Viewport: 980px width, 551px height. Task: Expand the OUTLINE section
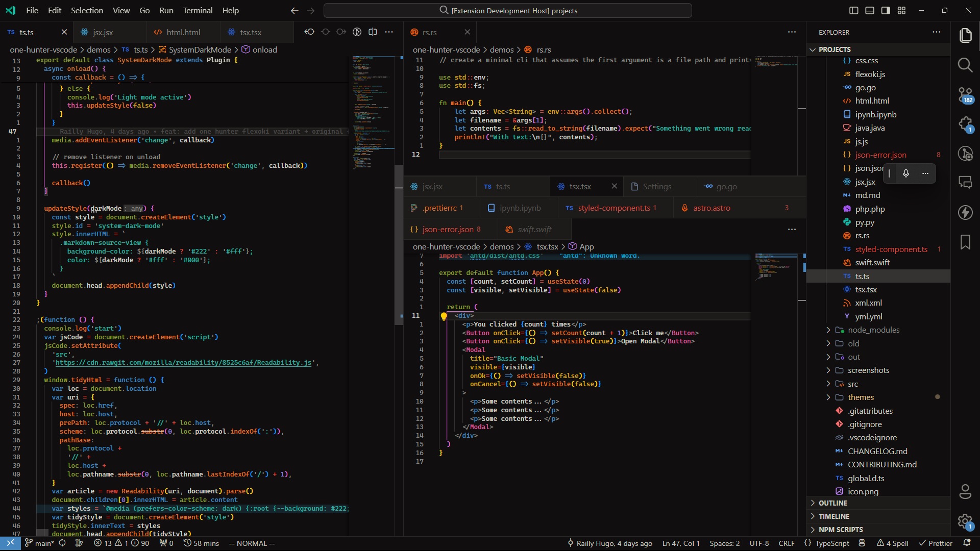[832, 503]
